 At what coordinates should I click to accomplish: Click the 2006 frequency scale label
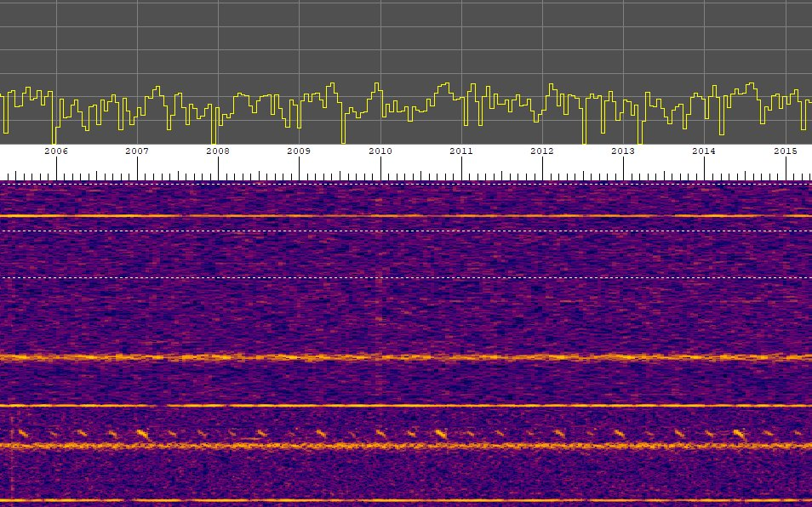pyautogui.click(x=56, y=151)
